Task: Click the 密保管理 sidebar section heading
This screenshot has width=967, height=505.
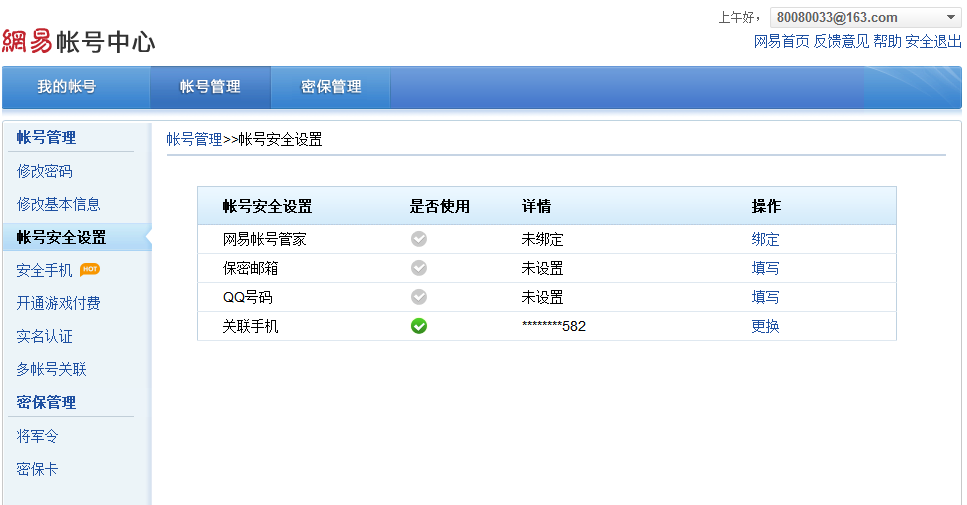Action: click(x=46, y=402)
